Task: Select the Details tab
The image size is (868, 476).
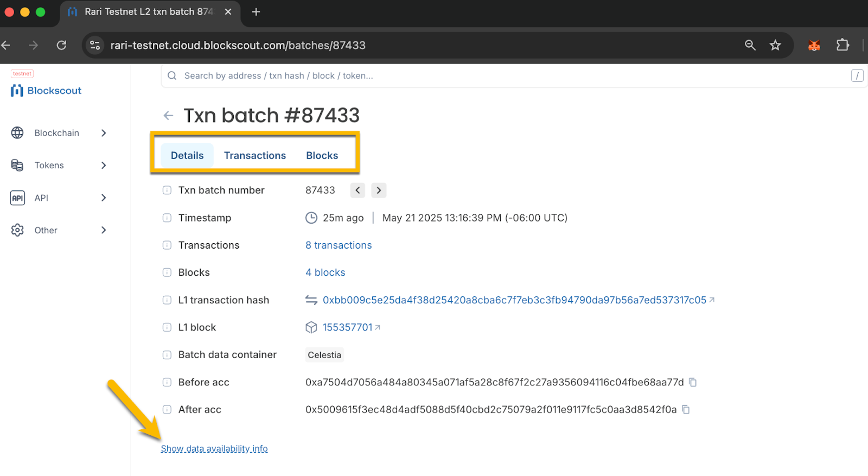Action: (187, 155)
